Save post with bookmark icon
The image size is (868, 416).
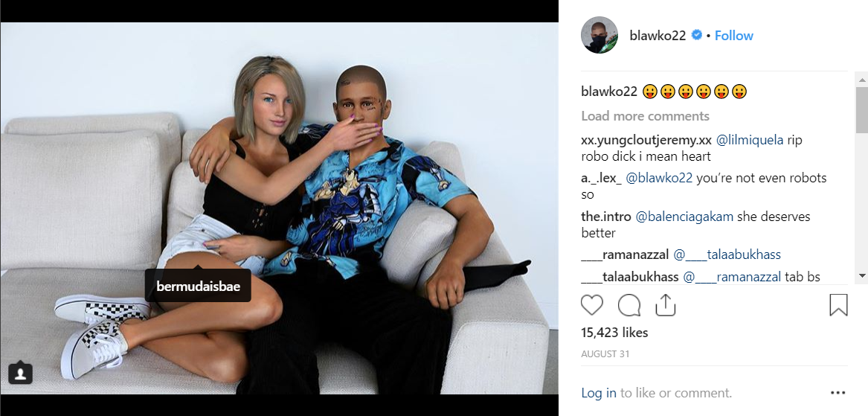(x=838, y=304)
